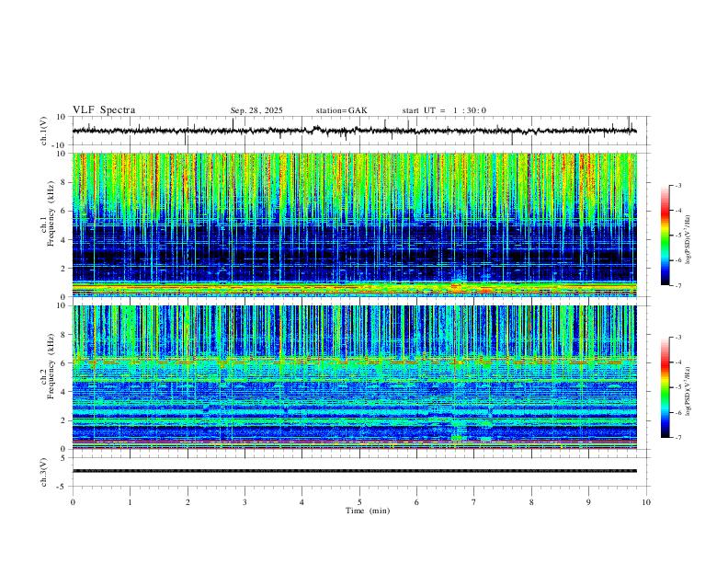
Task: Click the ch.3 voltage trace line
Action: pos(354,471)
